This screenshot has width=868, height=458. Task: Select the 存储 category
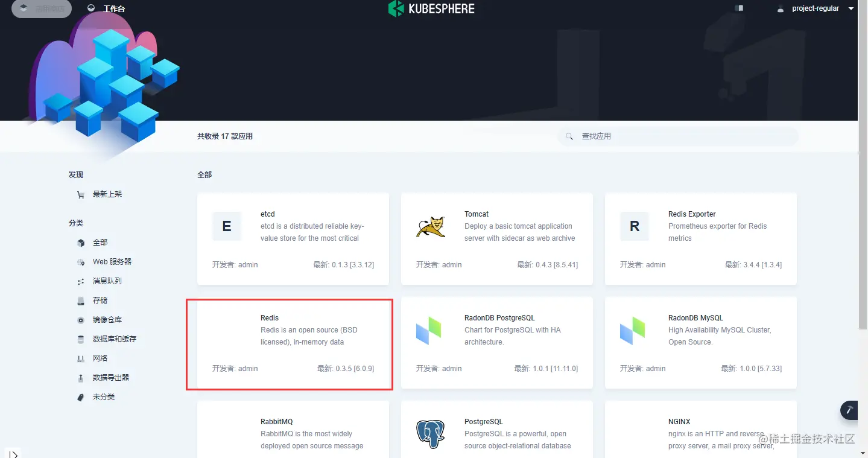tap(100, 301)
